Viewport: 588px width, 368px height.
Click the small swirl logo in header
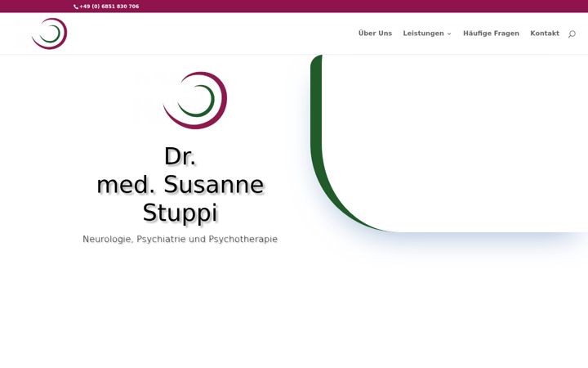click(x=50, y=34)
